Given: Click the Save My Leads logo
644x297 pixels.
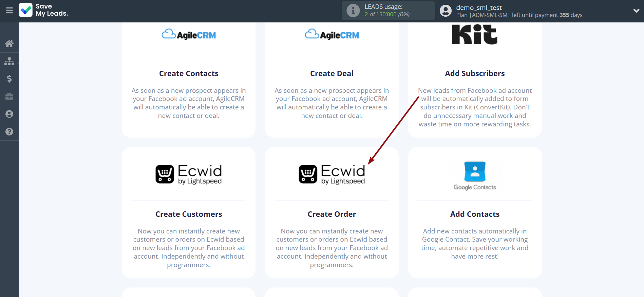Looking at the screenshot, I should [x=44, y=10].
